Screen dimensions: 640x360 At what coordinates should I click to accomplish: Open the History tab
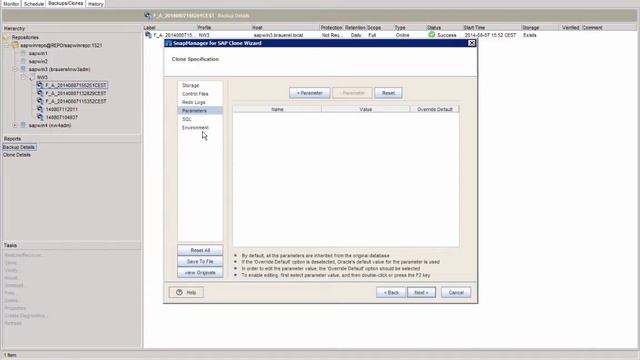(x=96, y=4)
